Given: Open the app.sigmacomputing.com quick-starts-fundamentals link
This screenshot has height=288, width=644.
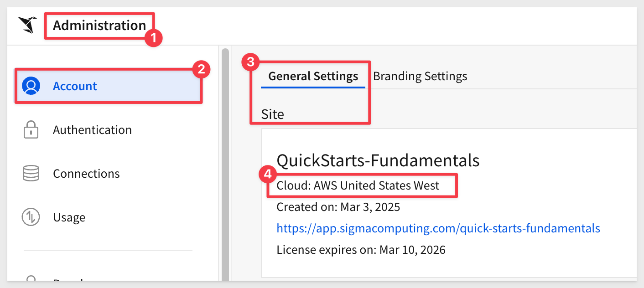Looking at the screenshot, I should [438, 228].
